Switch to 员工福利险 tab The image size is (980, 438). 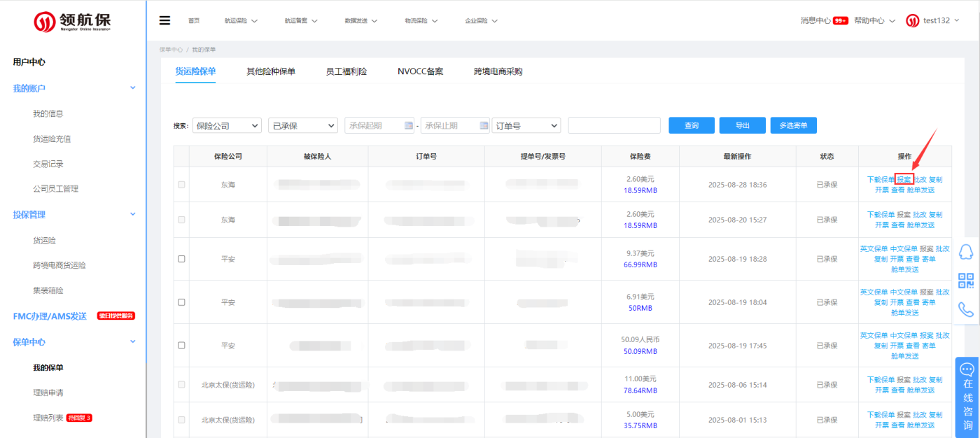[346, 71]
